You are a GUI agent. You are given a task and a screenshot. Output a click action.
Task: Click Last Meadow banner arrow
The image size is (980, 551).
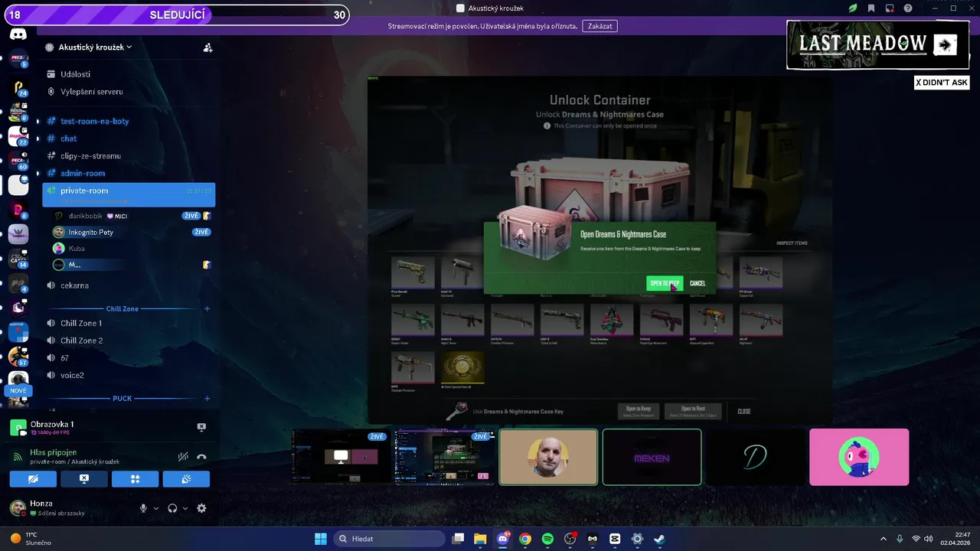click(x=946, y=45)
